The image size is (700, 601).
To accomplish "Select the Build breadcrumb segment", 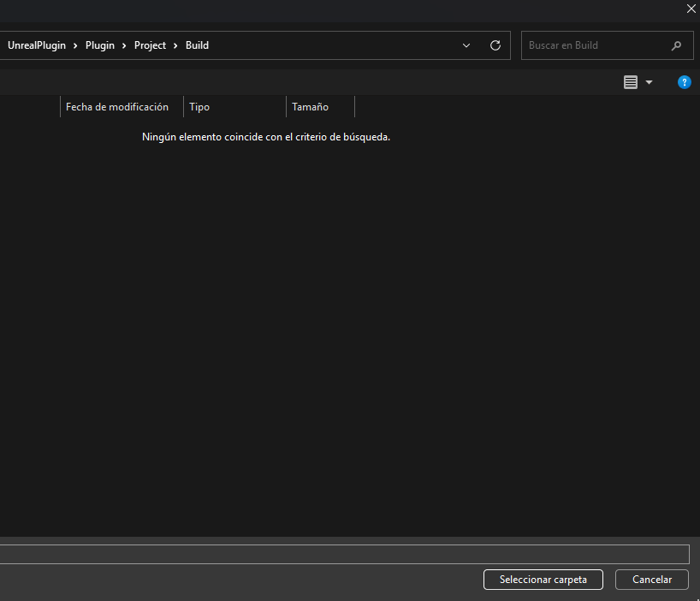I will tap(197, 45).
